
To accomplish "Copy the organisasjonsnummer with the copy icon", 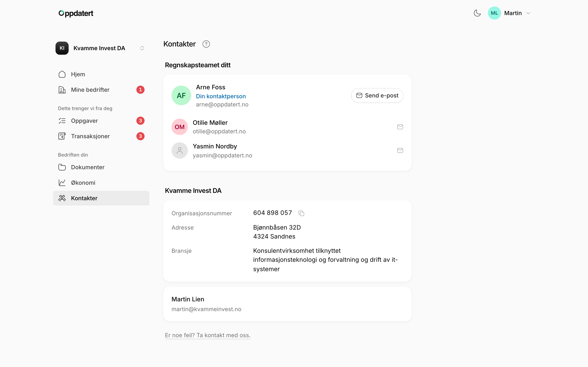I will pyautogui.click(x=301, y=213).
